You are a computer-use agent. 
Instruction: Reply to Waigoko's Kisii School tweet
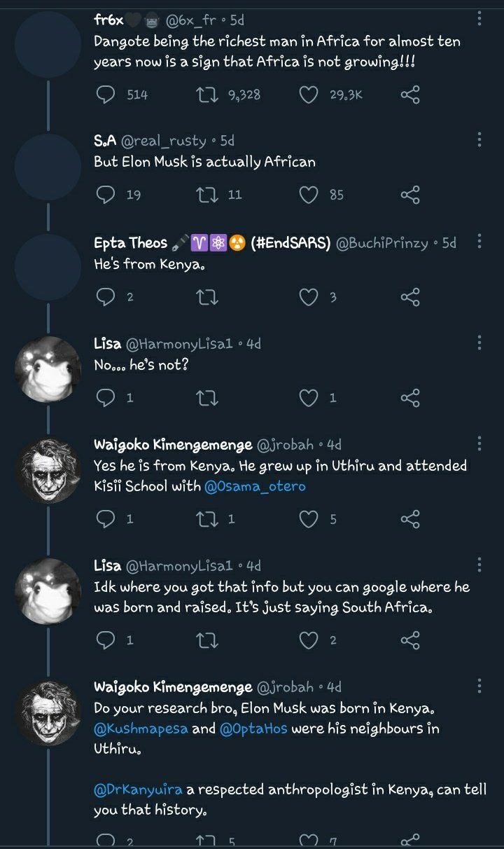point(105,519)
